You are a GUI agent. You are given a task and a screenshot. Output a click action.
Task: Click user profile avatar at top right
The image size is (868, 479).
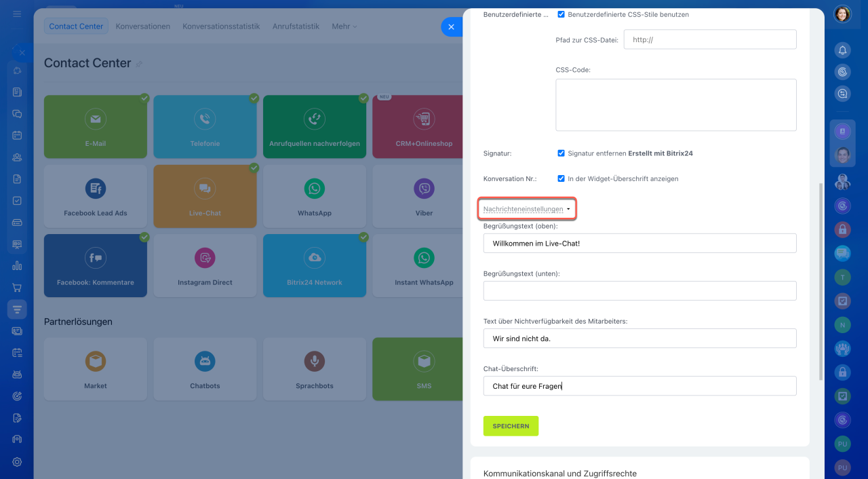pos(842,14)
